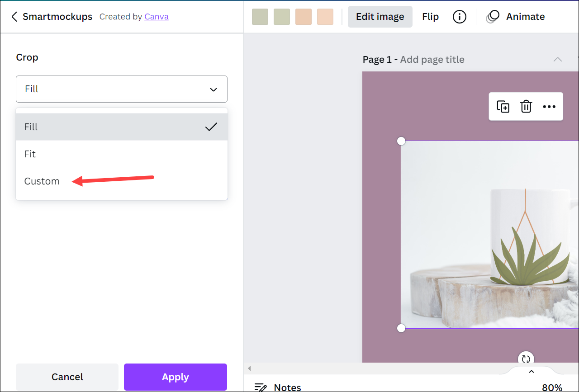Open the 80% zoom level control

point(552,387)
